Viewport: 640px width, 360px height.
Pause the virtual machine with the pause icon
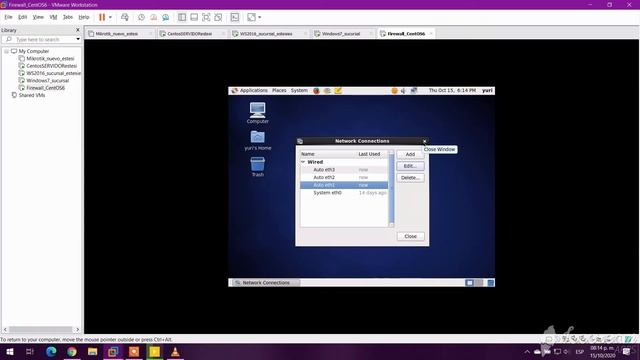point(102,17)
